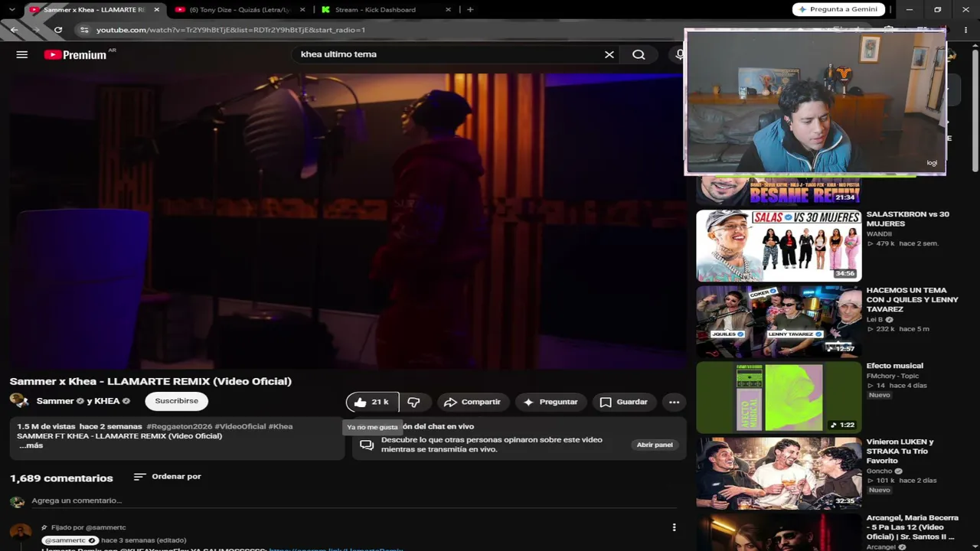Open the Efecto musical green thumbnail

[779, 397]
